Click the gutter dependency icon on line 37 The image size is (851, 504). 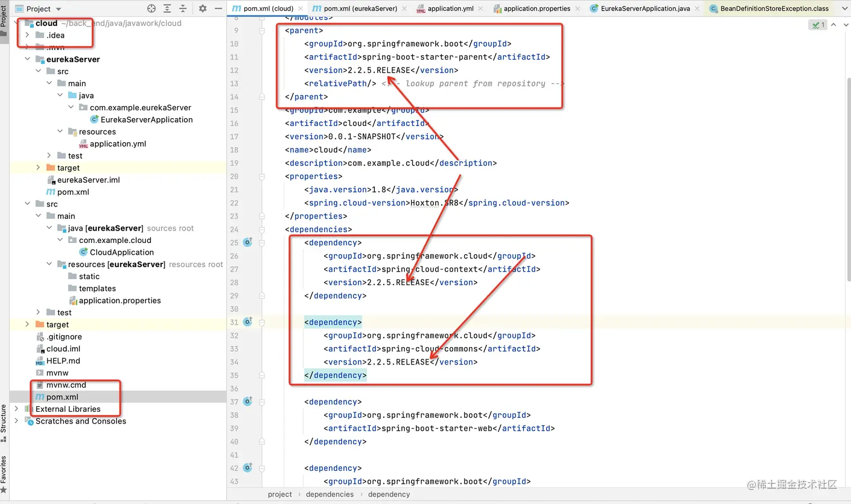tap(248, 402)
